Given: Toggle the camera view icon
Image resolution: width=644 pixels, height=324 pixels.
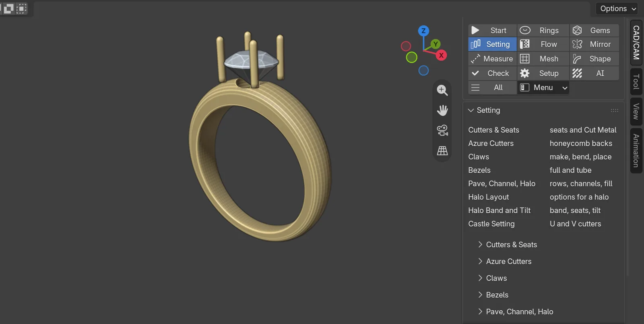Looking at the screenshot, I should point(442,131).
